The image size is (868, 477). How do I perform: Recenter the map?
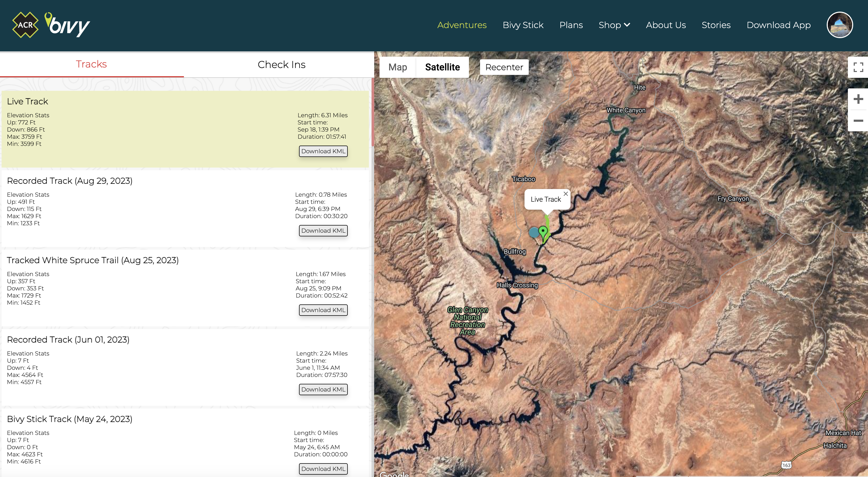point(504,67)
